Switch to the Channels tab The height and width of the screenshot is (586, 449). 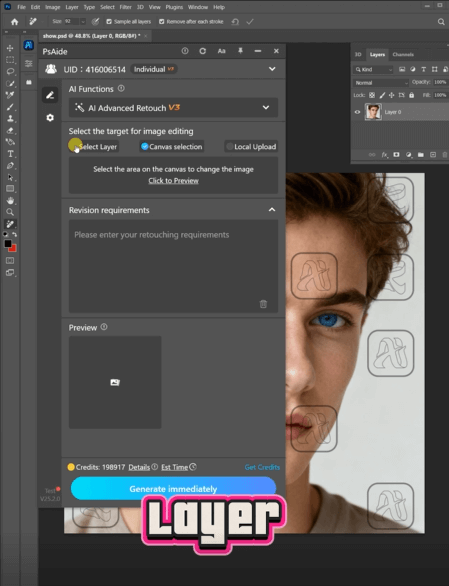point(403,55)
